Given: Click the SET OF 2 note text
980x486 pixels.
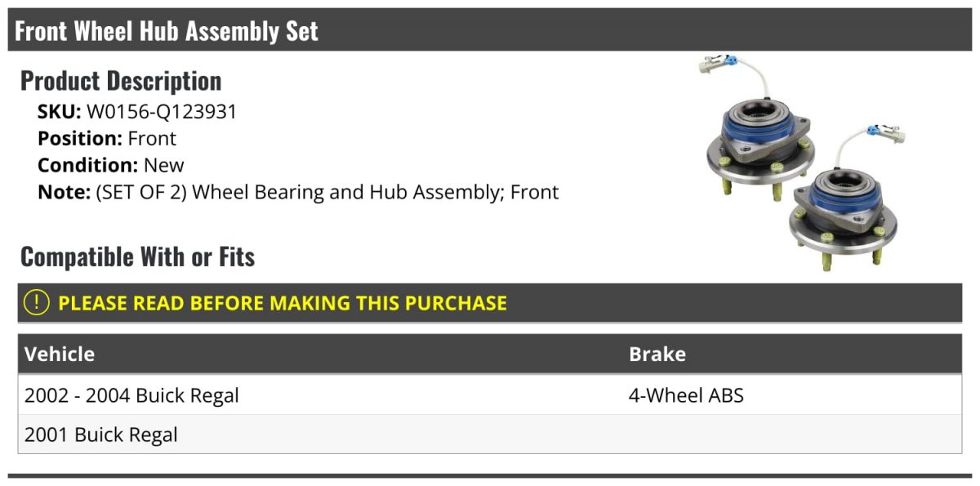Looking at the screenshot, I should point(327,193).
